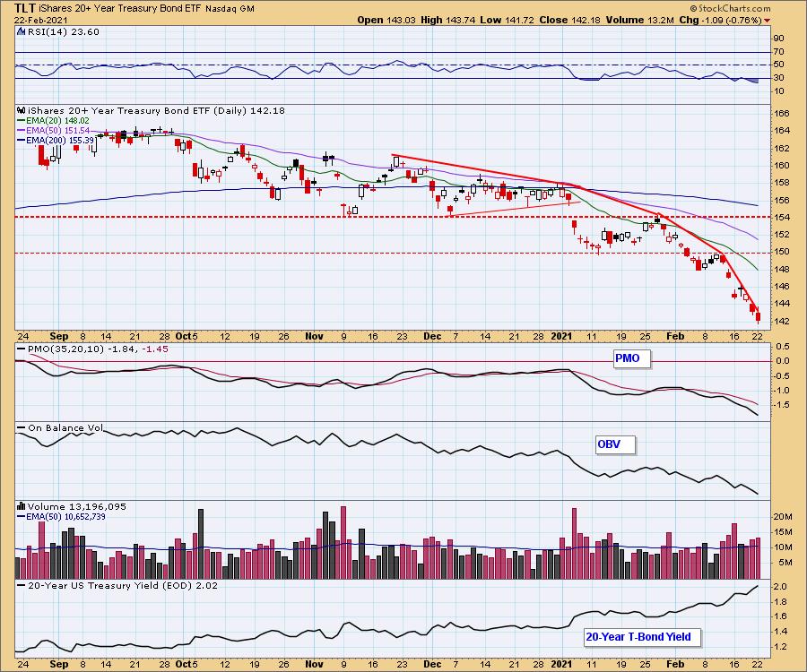807x672 pixels.
Task: Click the TLT ticker symbol in the header
Action: point(25,8)
